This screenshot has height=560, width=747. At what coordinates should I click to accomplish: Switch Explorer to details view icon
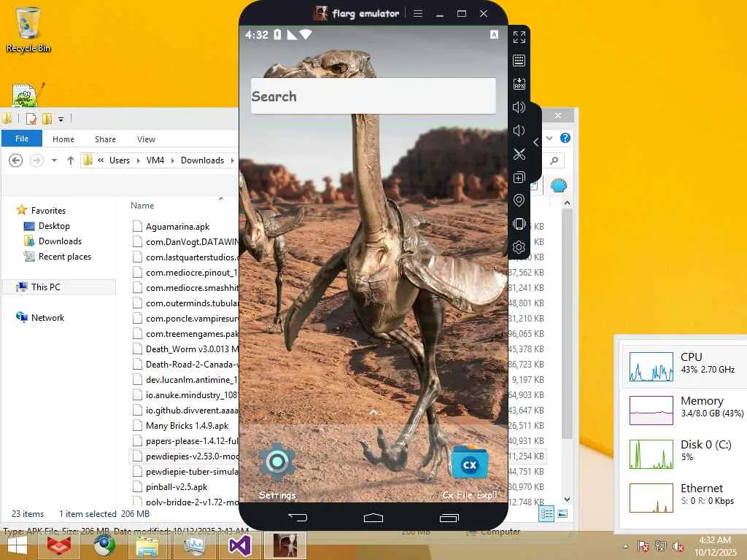pyautogui.click(x=546, y=514)
